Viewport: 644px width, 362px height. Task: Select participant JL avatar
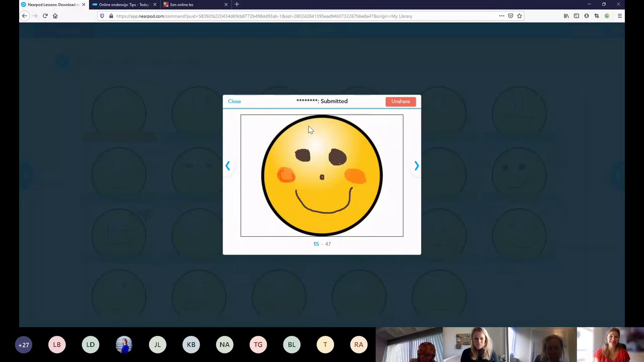157,345
